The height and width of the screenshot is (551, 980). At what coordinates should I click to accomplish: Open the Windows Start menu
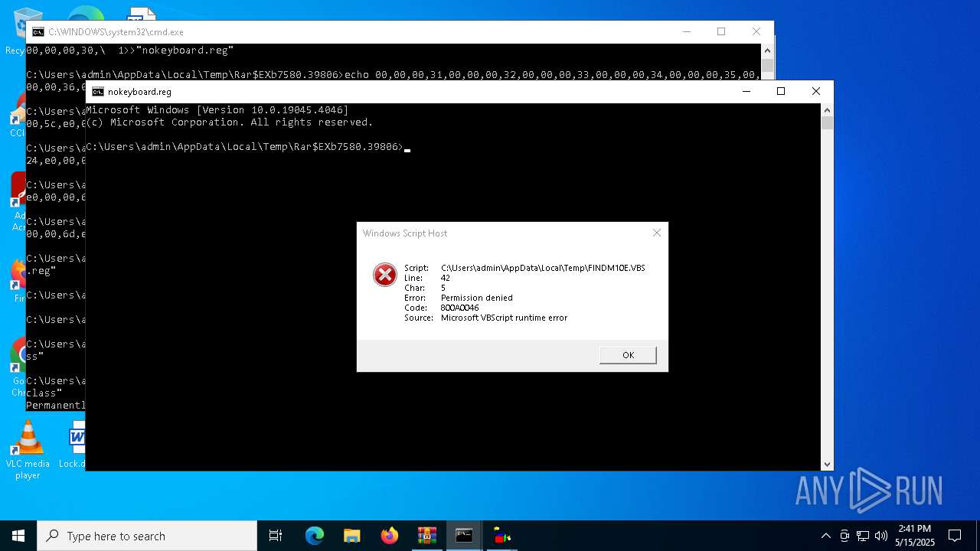pyautogui.click(x=18, y=536)
